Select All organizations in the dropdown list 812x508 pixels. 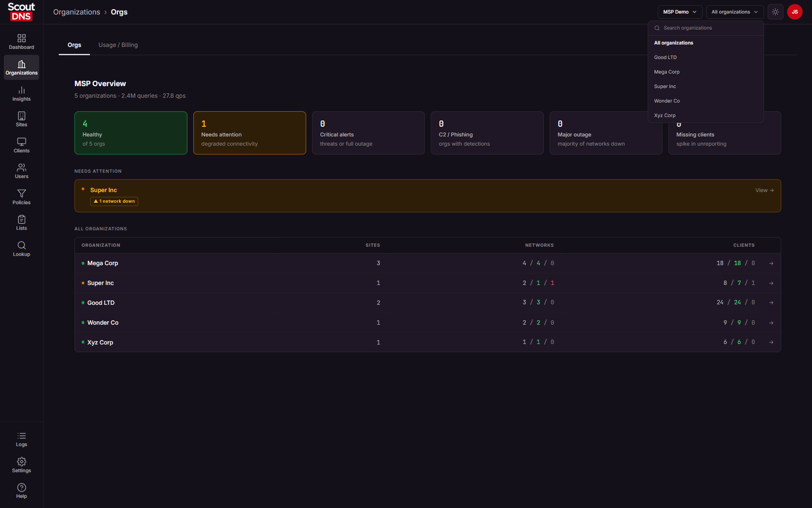[706, 43]
